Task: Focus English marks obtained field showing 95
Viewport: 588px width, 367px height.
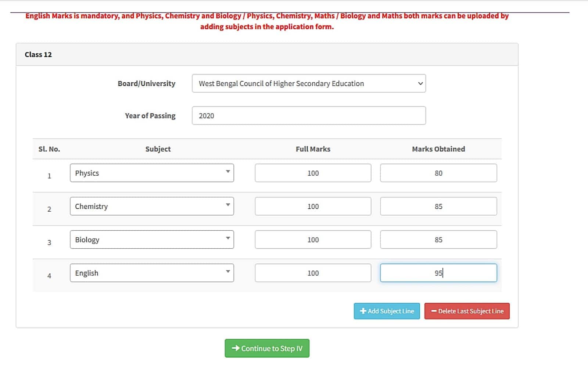Action: [x=438, y=273]
